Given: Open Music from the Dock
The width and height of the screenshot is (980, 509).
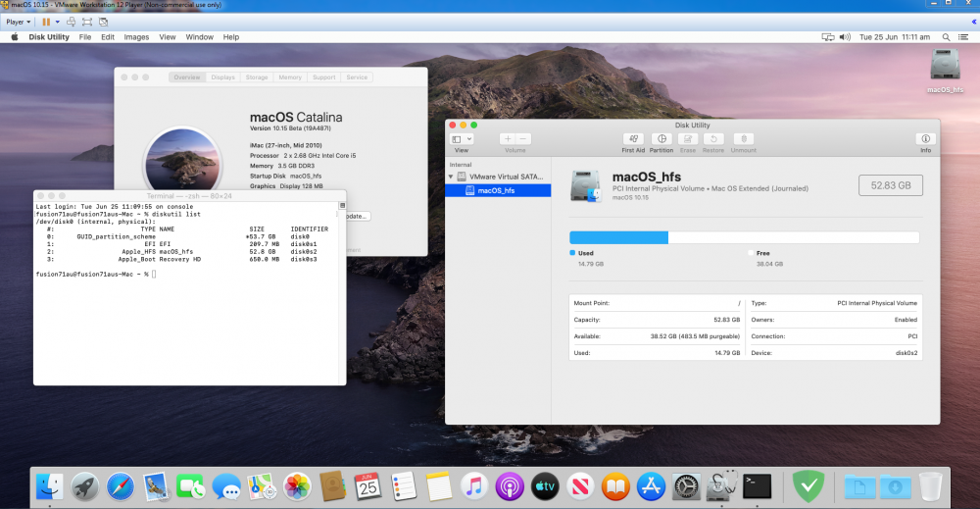Looking at the screenshot, I should 474,485.
